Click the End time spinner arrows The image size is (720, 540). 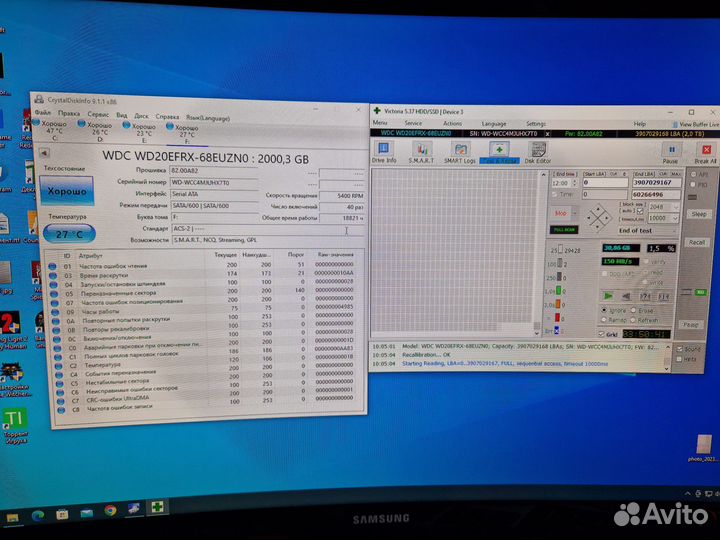(574, 183)
